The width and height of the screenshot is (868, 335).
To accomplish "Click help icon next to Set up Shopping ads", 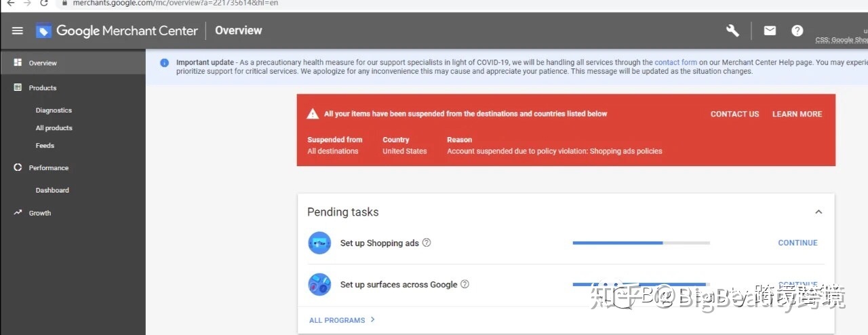I will [x=427, y=243].
